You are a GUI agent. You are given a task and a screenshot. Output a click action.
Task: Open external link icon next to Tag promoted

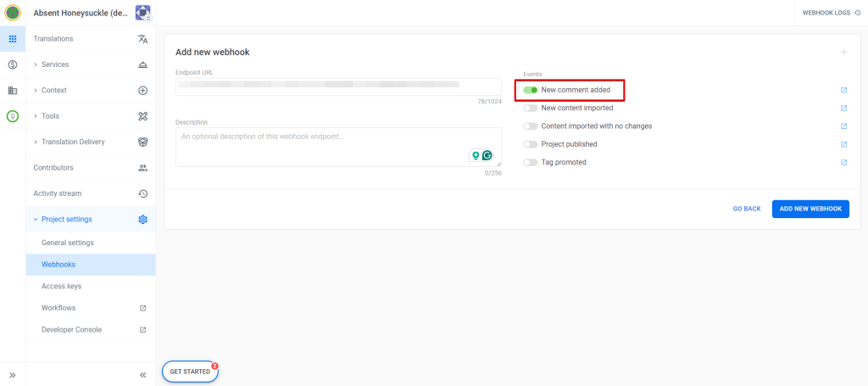click(843, 162)
